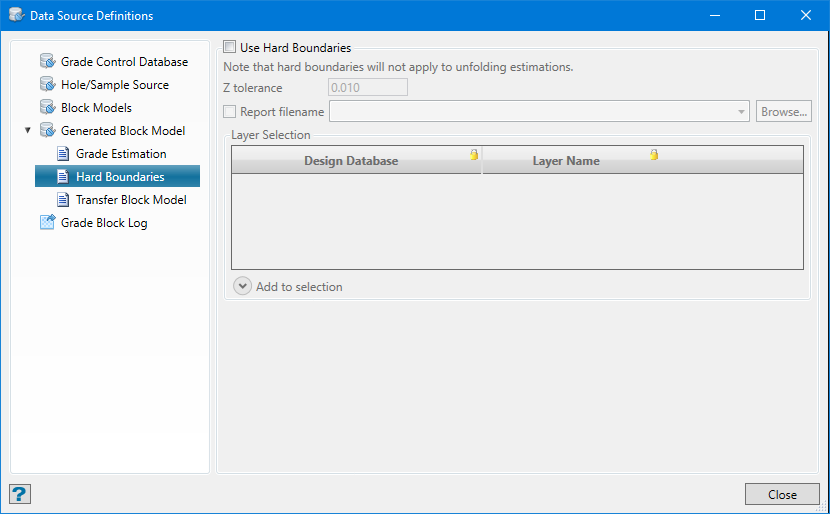
Task: Click the Grade Block Log icon
Action: point(47,223)
